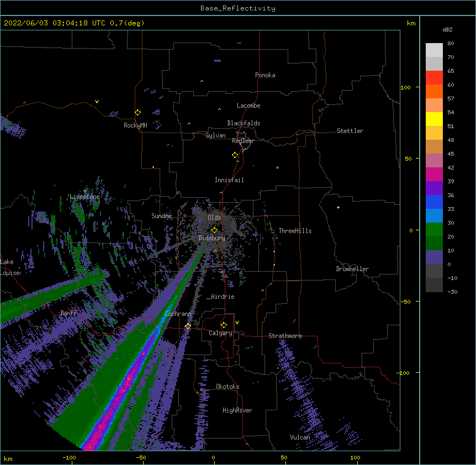Click the Limestone label
The height and width of the screenshot is (465, 476).
coord(84,197)
